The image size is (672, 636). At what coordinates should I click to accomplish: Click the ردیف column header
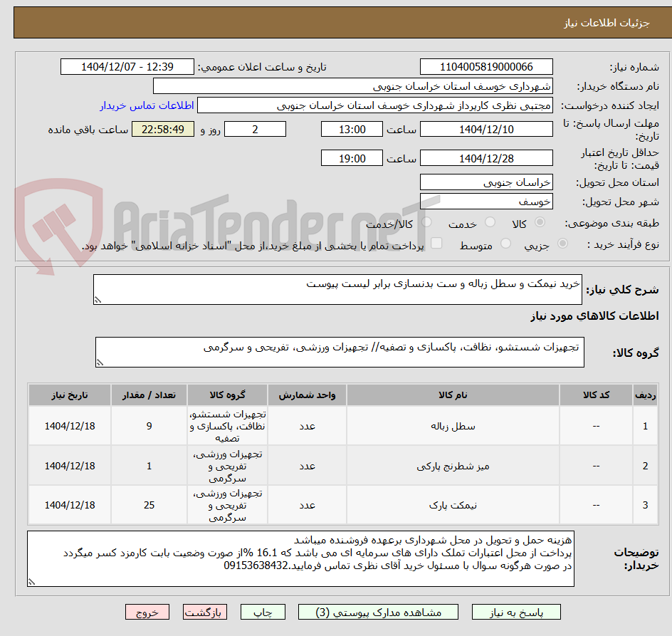[646, 395]
